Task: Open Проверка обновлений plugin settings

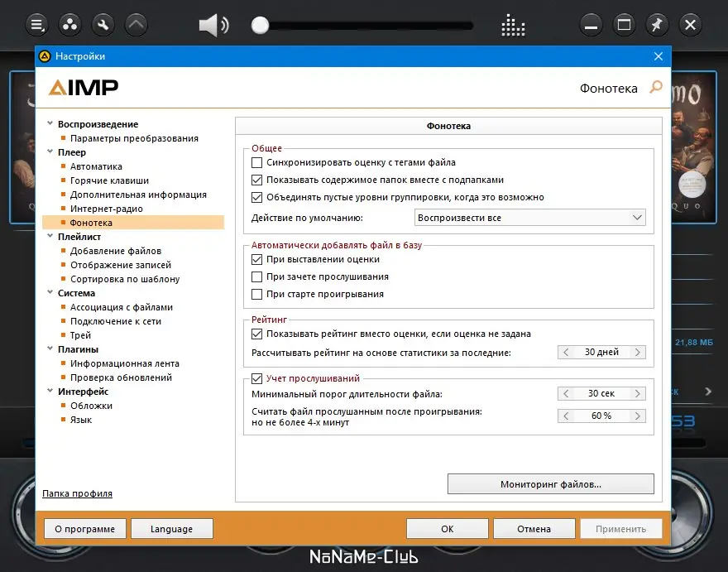Action: (121, 377)
